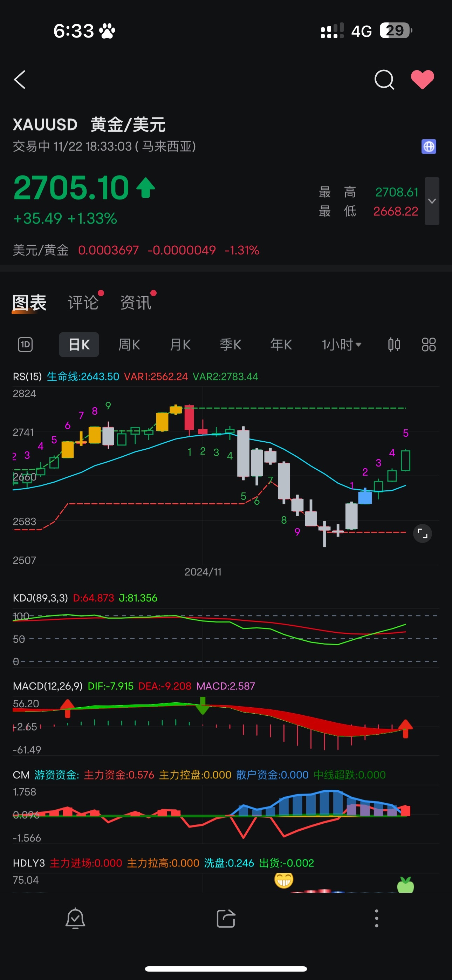Image resolution: width=452 pixels, height=980 pixels.
Task: Tap the green apple marker
Action: [406, 884]
